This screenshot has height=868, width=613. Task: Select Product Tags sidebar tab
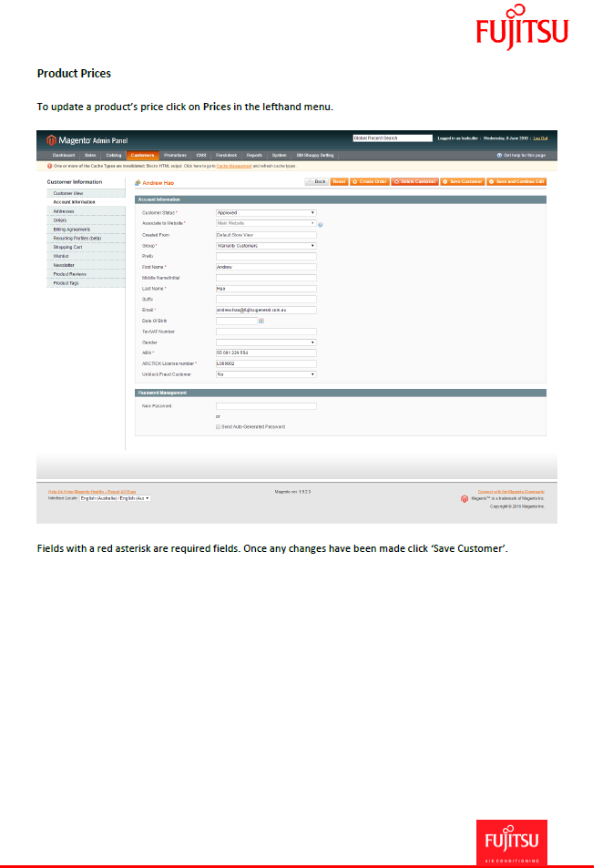coord(87,283)
